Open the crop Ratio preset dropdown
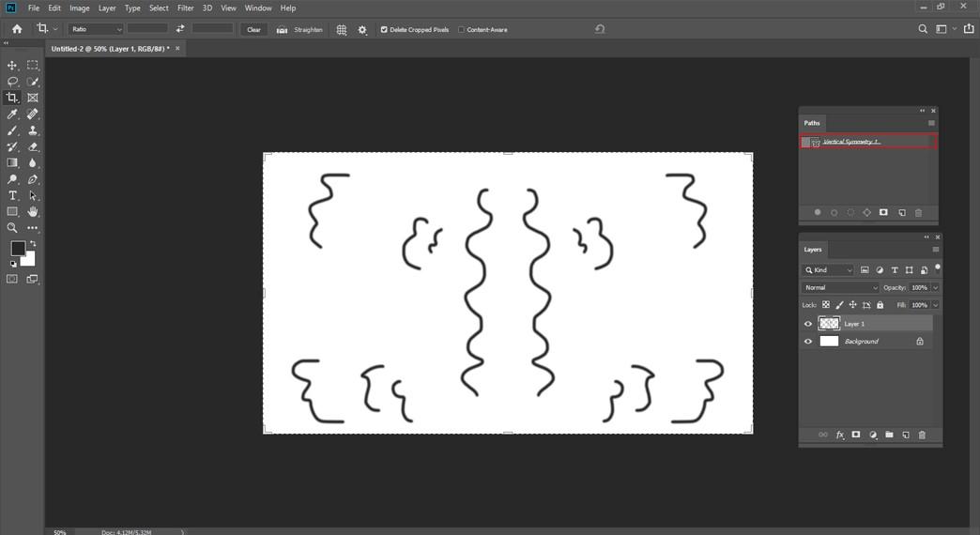 pyautogui.click(x=96, y=29)
